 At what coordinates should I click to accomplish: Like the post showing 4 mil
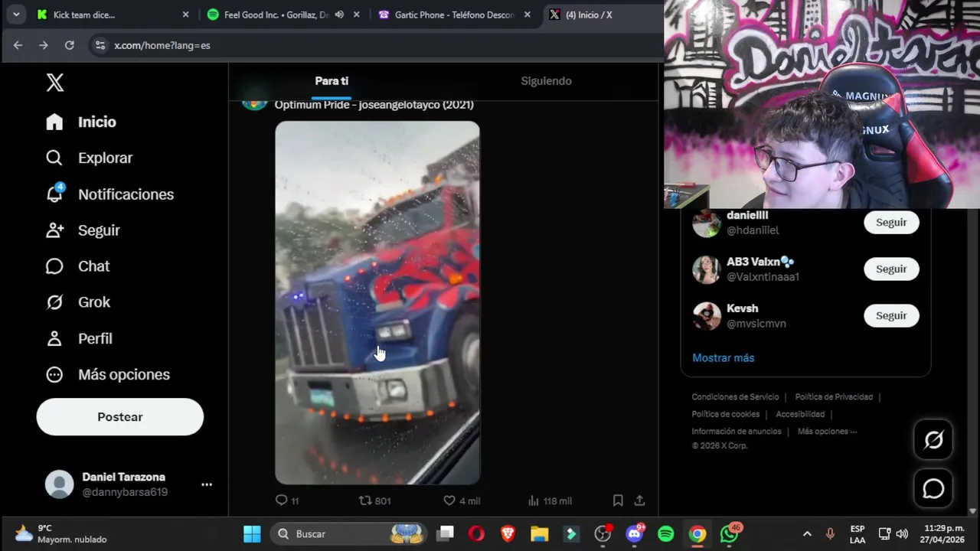449,500
